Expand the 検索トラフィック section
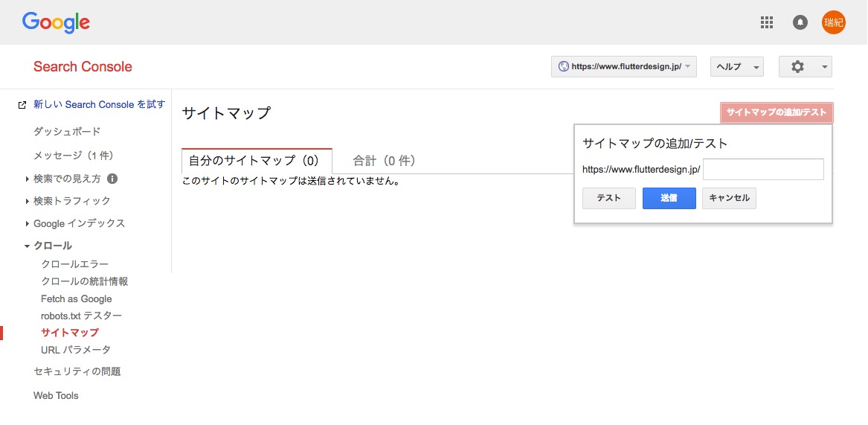The height and width of the screenshot is (425, 868). pos(27,201)
